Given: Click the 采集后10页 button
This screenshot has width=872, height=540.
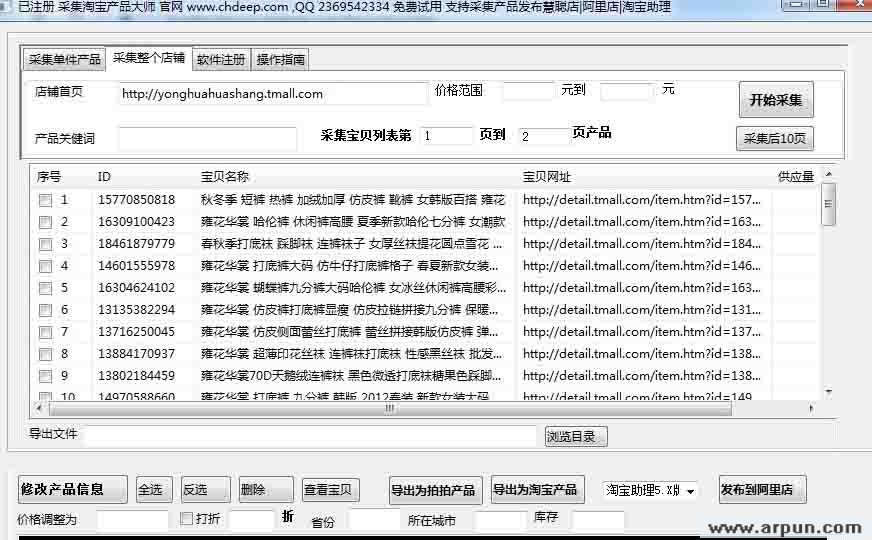Looking at the screenshot, I should click(775, 138).
